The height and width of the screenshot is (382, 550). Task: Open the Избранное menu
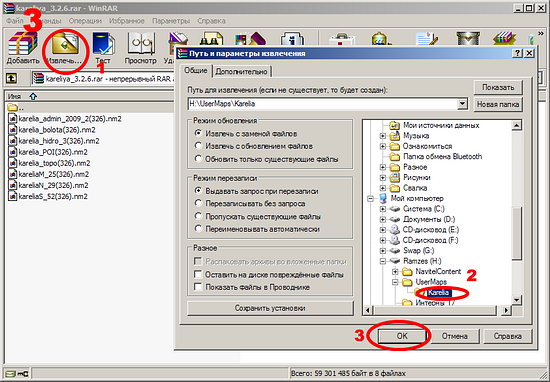[127, 21]
